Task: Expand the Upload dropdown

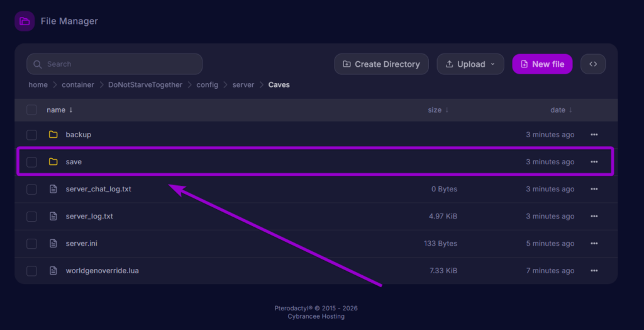Action: click(x=470, y=64)
